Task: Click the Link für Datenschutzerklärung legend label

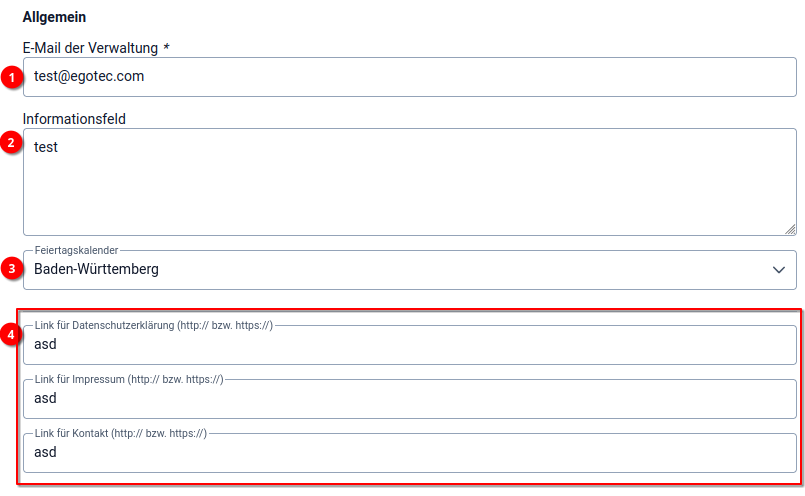Action: (153, 326)
